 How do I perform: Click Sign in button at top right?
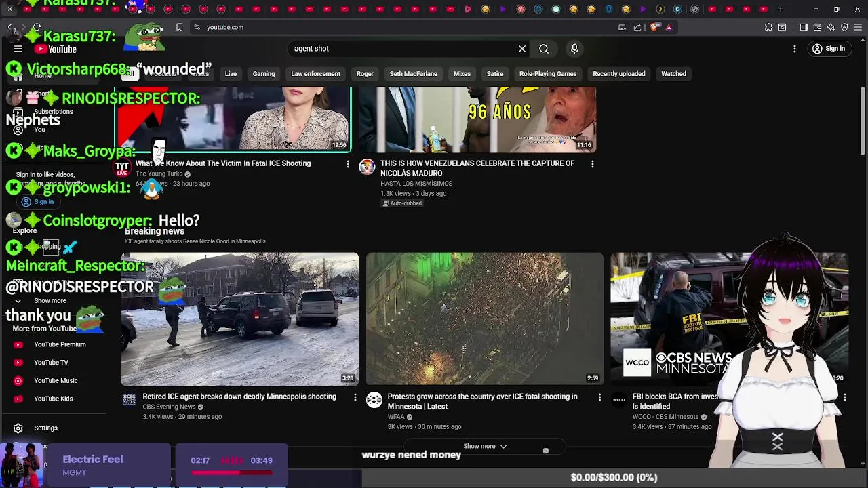pyautogui.click(x=828, y=49)
